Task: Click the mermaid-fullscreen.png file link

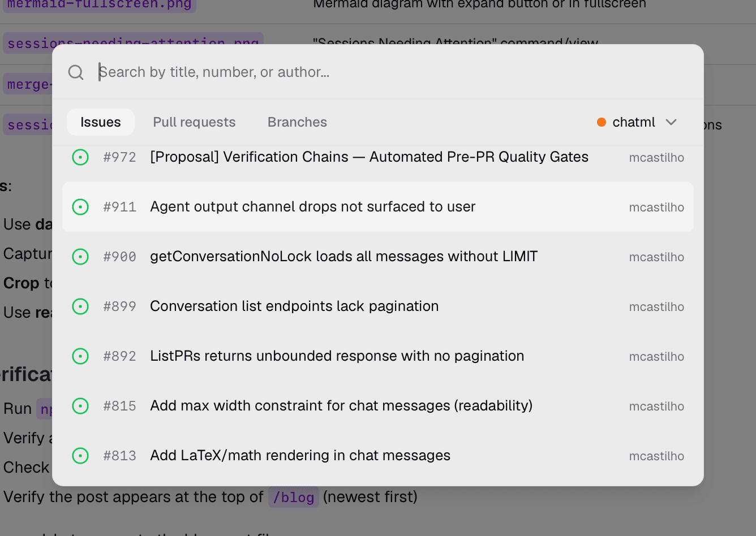Action: point(99,5)
